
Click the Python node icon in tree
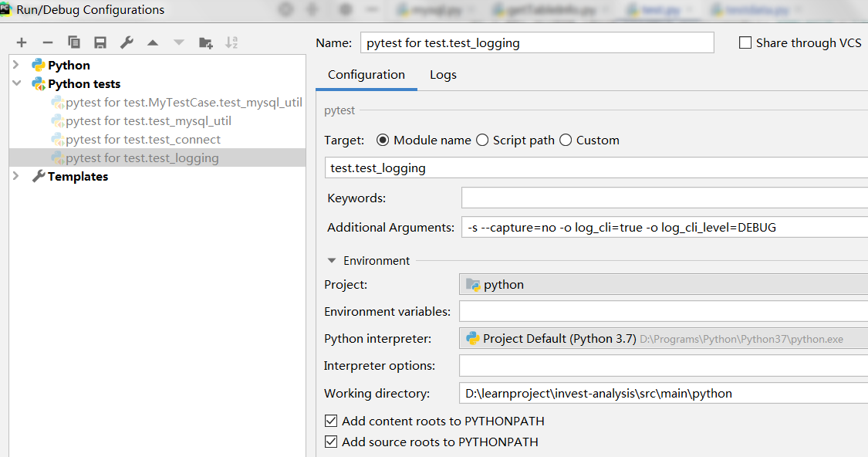click(x=39, y=66)
